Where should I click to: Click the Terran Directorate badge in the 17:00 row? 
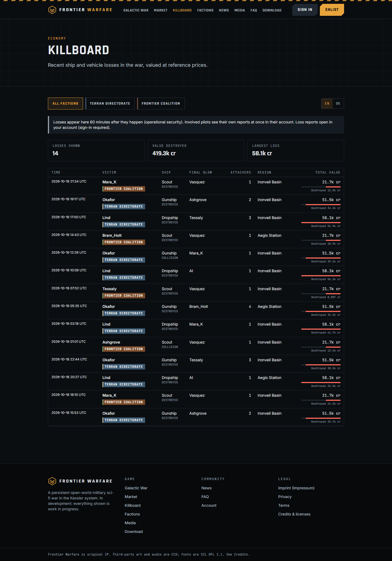[124, 225]
